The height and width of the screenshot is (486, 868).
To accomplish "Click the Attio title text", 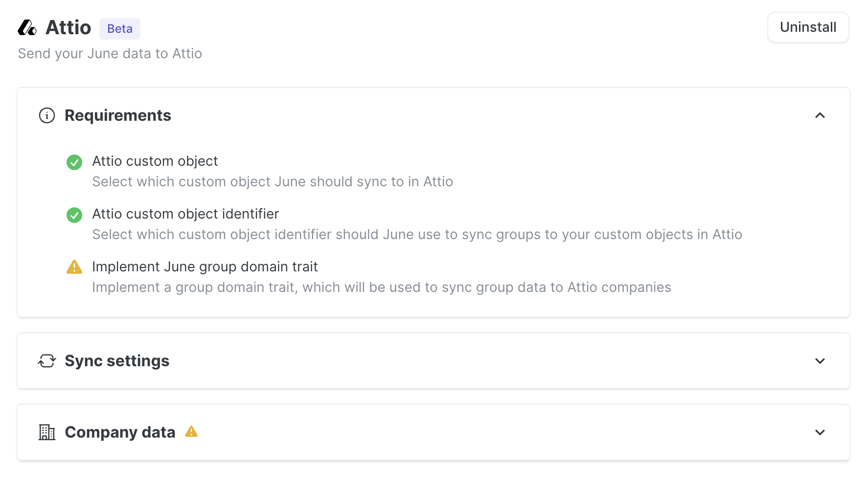I will 68,28.
